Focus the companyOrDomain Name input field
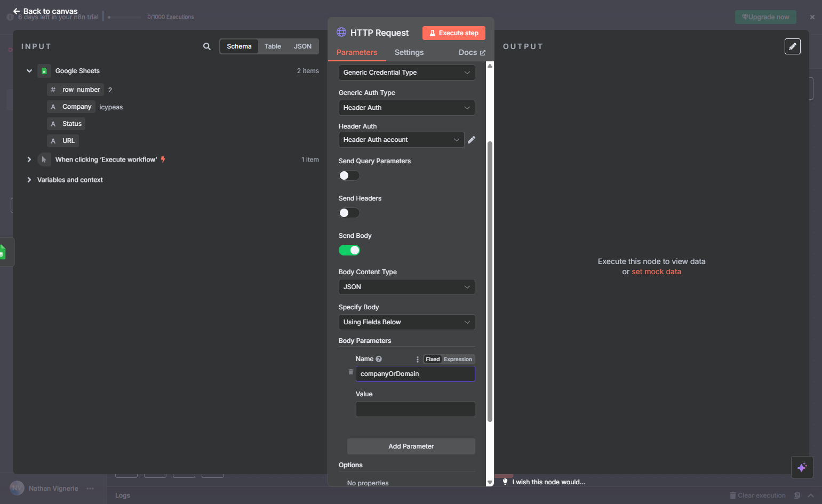Viewport: 822px width, 504px height. 416,374
